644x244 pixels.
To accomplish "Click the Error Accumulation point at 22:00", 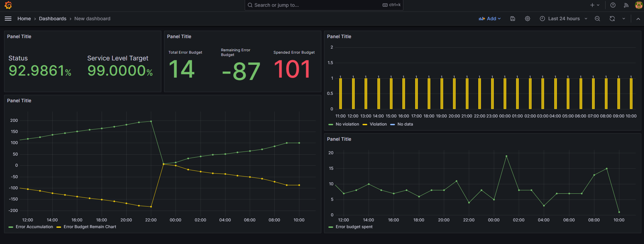I will 151,121.
